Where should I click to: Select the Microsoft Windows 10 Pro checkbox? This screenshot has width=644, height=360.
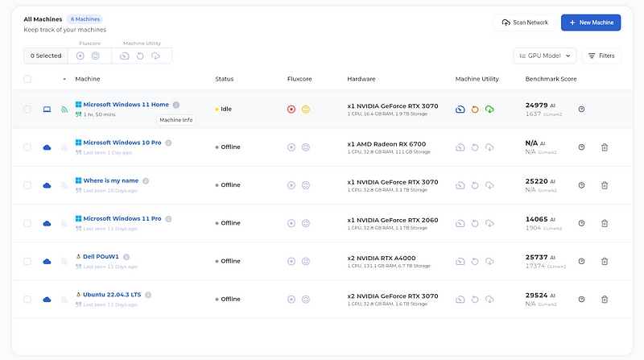pyautogui.click(x=27, y=147)
